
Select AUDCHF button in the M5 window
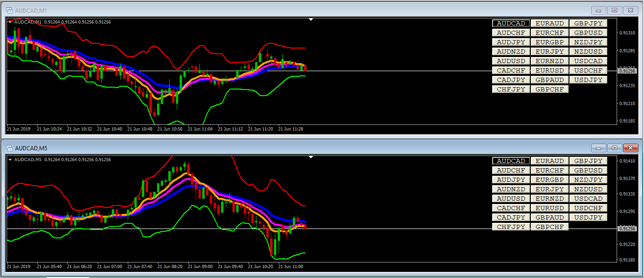click(x=511, y=170)
